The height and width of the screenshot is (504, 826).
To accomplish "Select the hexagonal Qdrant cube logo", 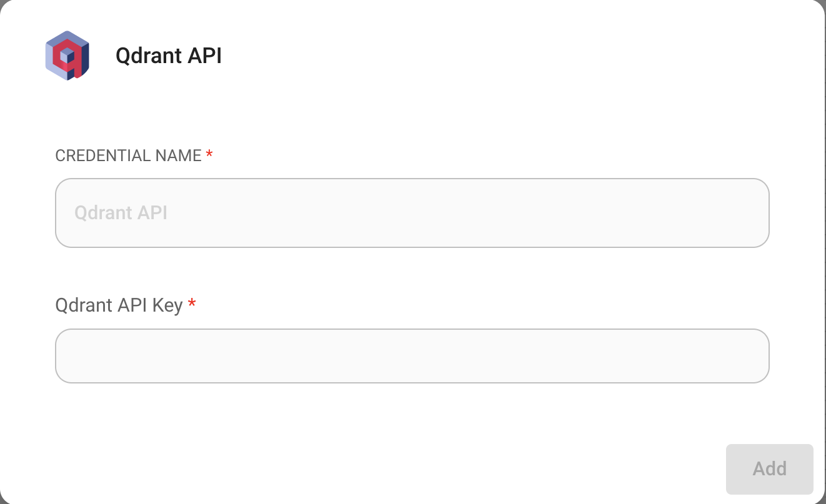I will (x=67, y=56).
